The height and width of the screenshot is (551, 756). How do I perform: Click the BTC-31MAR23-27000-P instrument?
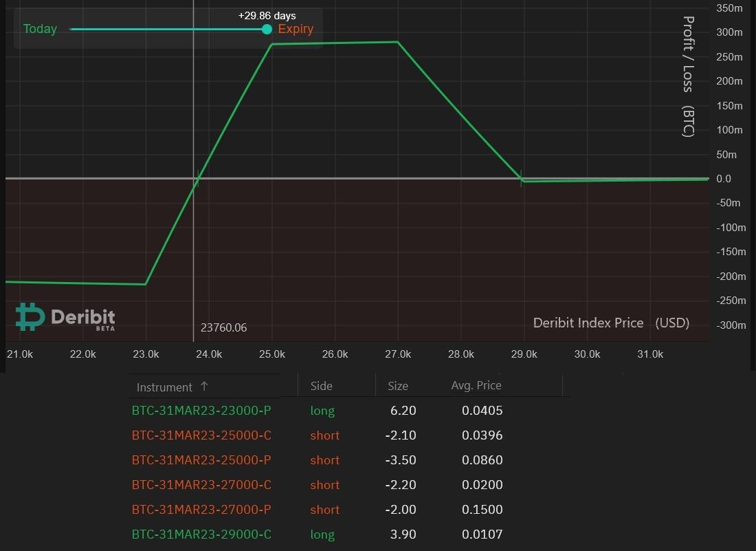coord(201,510)
